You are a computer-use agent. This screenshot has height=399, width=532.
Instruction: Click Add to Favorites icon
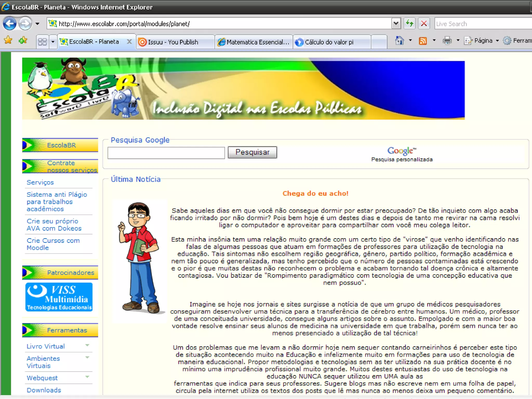coord(23,40)
